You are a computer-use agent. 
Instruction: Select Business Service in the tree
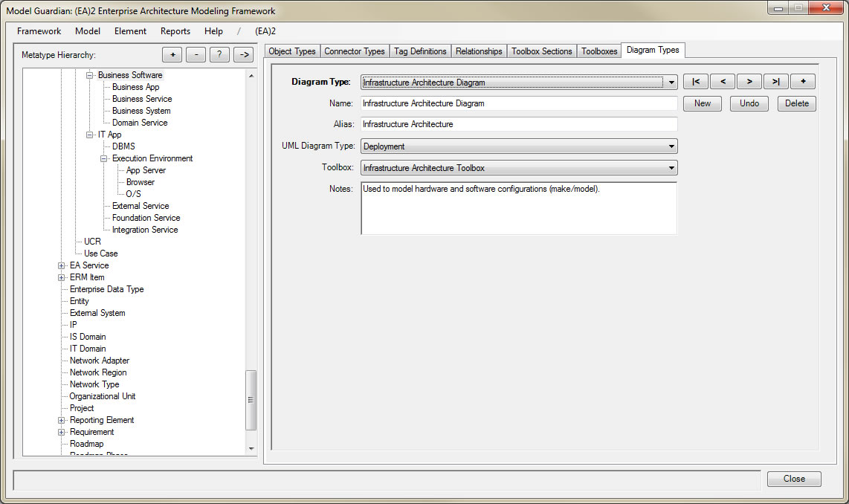click(x=142, y=99)
